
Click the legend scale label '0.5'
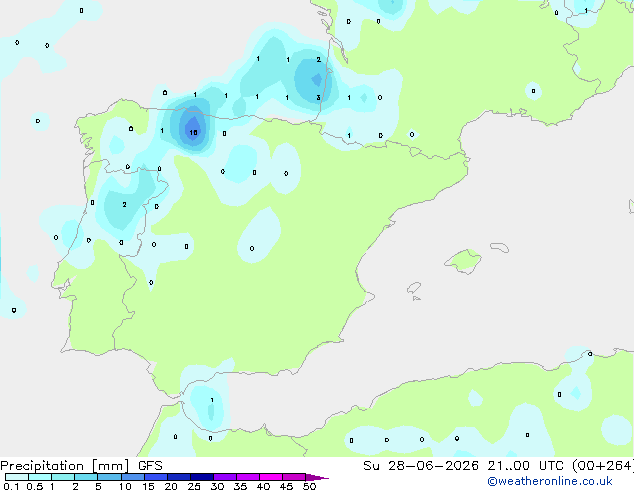tap(35, 486)
